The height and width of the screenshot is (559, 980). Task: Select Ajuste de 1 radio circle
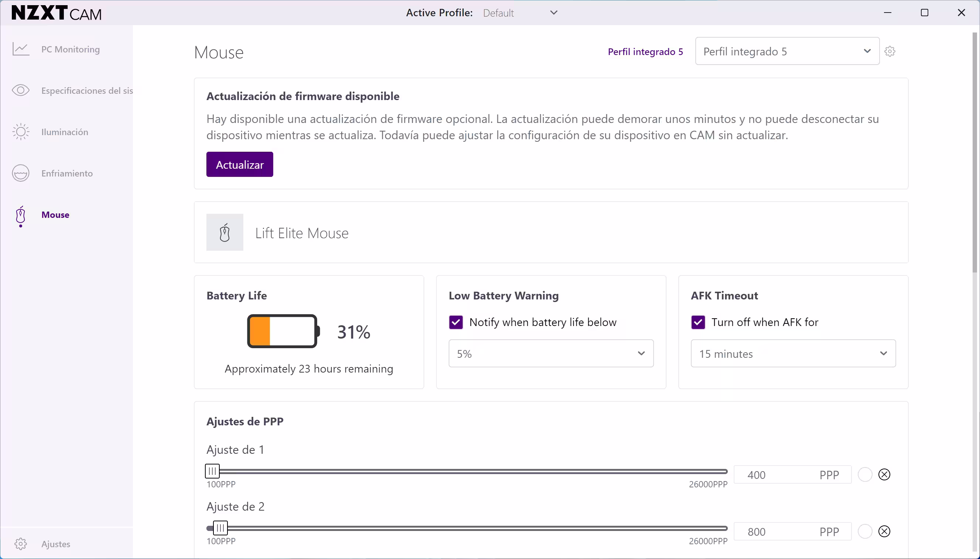[x=865, y=474]
